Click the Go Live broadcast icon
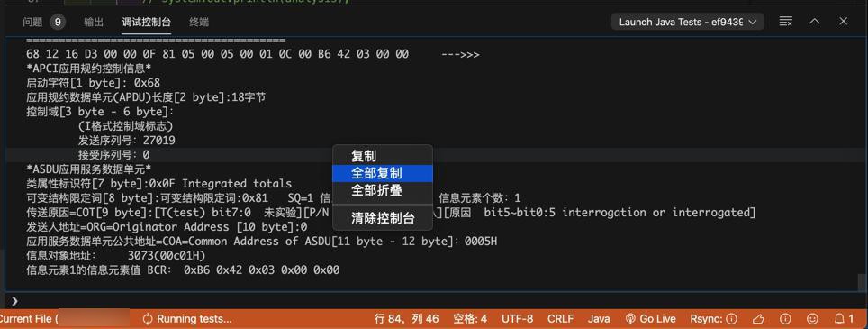The height and width of the screenshot is (329, 868). 630,319
